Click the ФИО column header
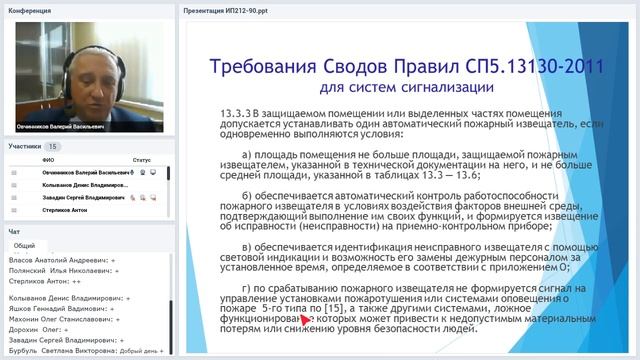 [x=48, y=160]
